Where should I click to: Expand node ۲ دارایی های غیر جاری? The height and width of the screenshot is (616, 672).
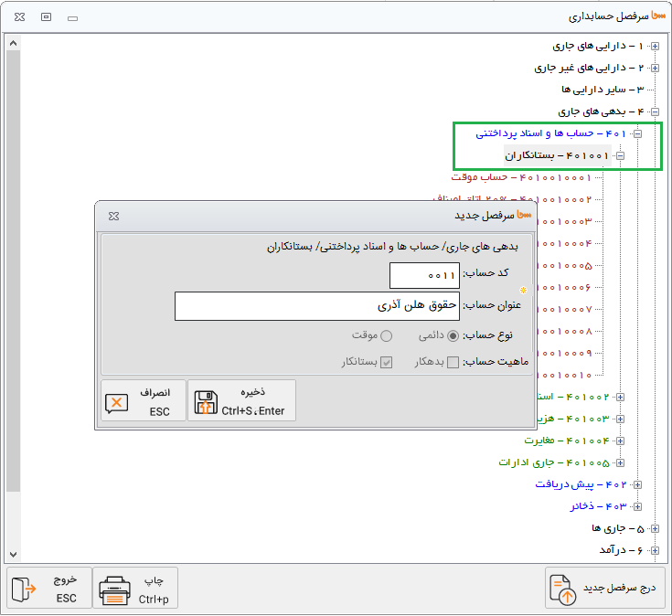tap(655, 69)
